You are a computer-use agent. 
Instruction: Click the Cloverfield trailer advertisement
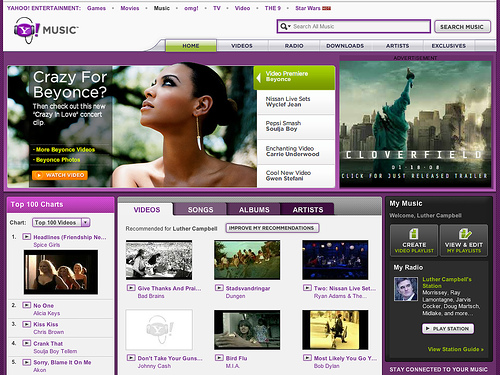point(415,124)
